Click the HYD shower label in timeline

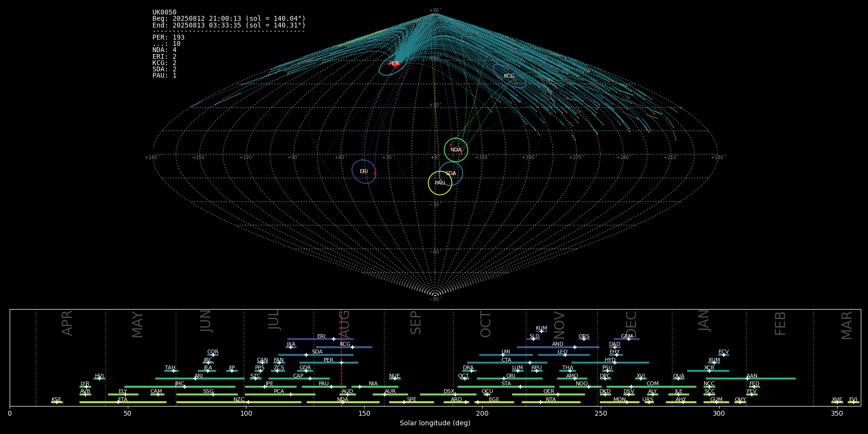pyautogui.click(x=610, y=360)
